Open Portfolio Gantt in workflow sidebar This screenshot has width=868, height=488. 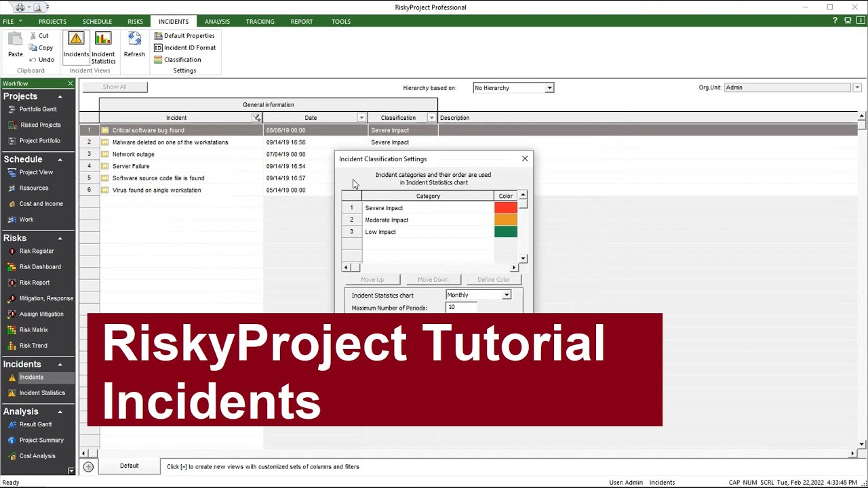point(38,109)
